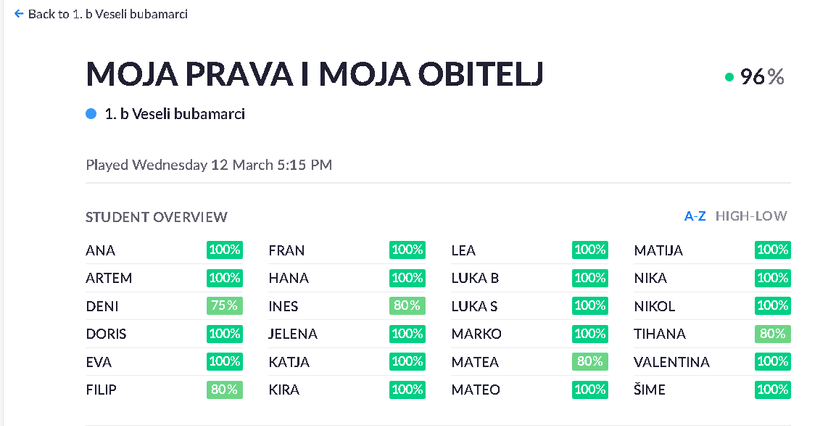Screen dimensions: 828x426
Task: Select student TIHANA
Action: click(661, 334)
